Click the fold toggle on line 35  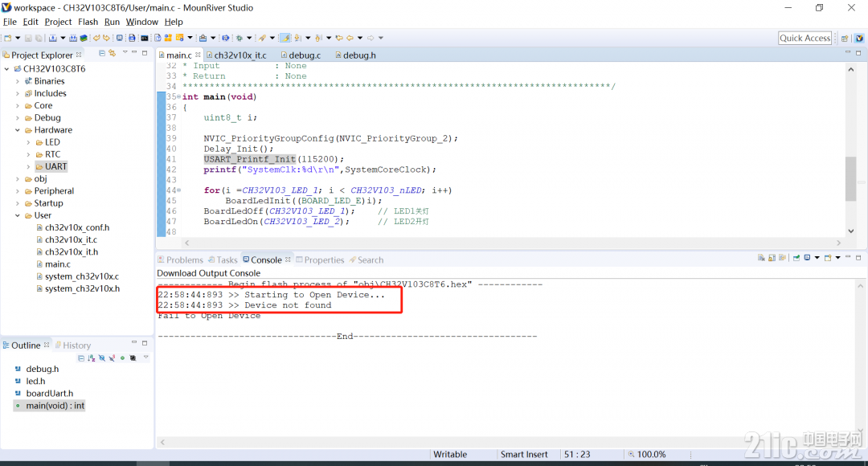click(x=178, y=97)
